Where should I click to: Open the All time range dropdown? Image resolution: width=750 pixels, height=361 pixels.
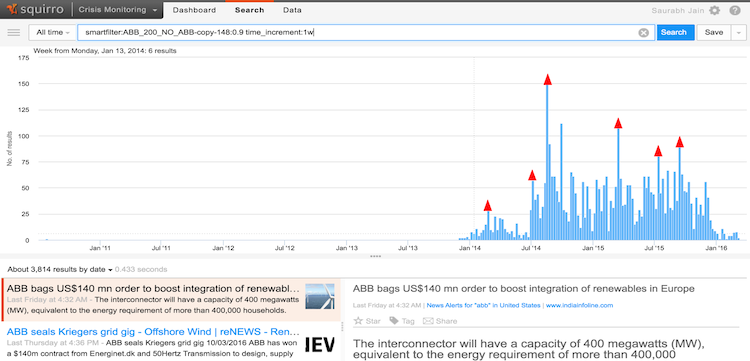point(53,33)
